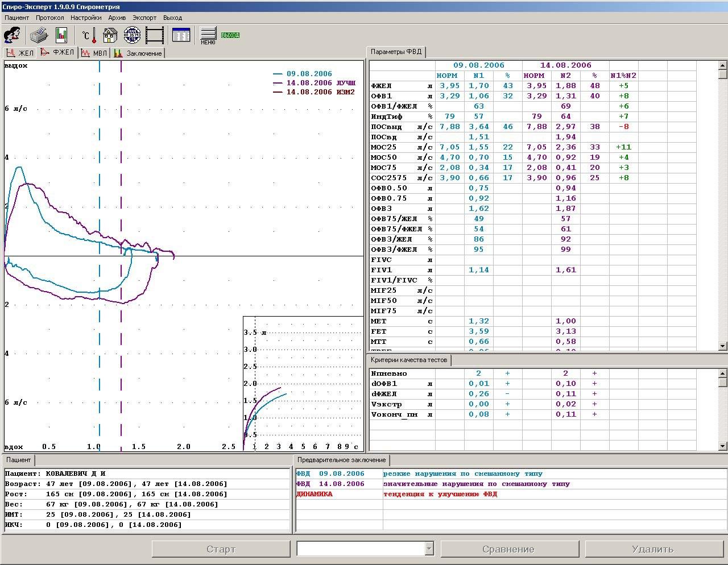
Task: Click the printer icon
Action: pyautogui.click(x=39, y=35)
